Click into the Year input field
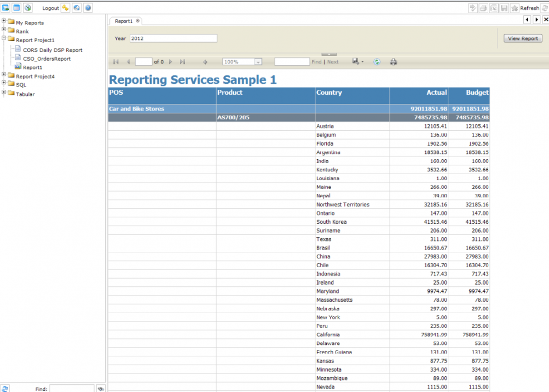This screenshot has width=549, height=392. tap(174, 38)
